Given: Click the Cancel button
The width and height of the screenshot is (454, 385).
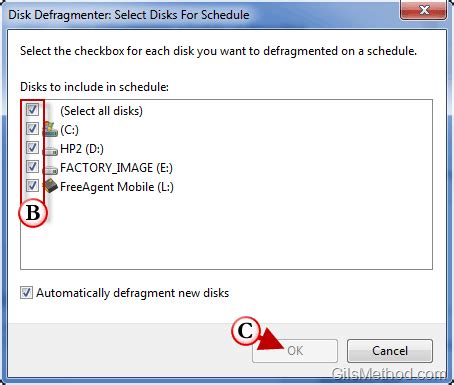Looking at the screenshot, I should [x=390, y=351].
